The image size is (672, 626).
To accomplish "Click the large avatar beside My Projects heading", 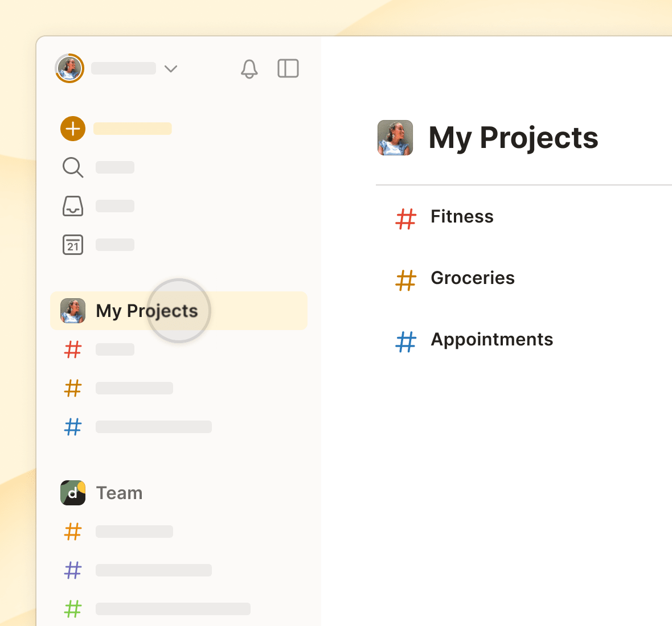I will (x=395, y=138).
